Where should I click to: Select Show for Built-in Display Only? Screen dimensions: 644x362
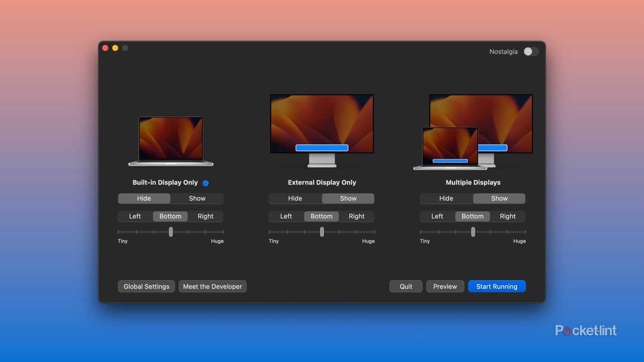pyautogui.click(x=197, y=199)
